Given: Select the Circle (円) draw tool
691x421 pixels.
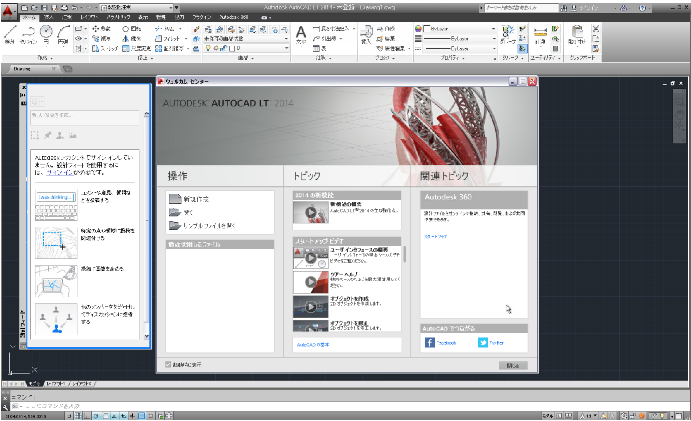Looking at the screenshot, I should pyautogui.click(x=46, y=35).
